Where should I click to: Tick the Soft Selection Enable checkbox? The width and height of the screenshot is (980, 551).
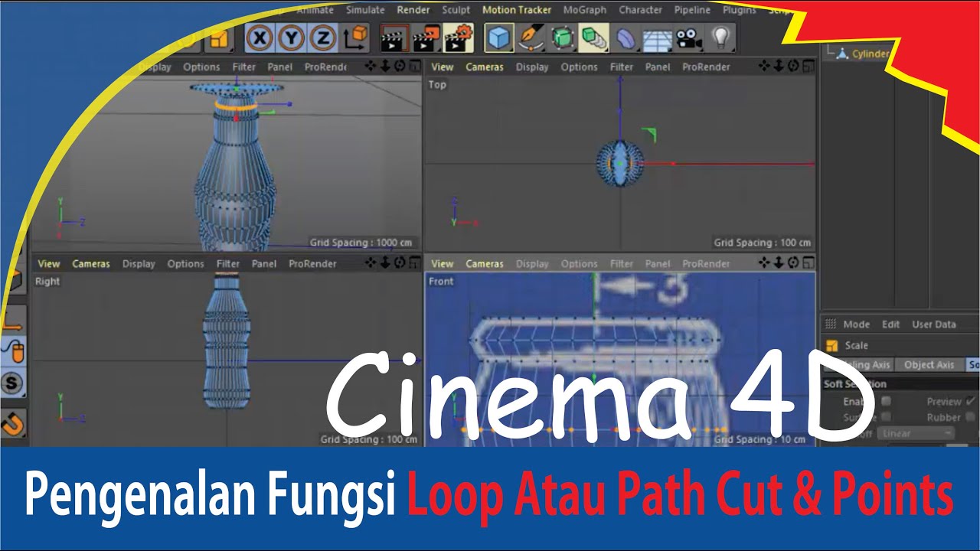[x=886, y=401]
